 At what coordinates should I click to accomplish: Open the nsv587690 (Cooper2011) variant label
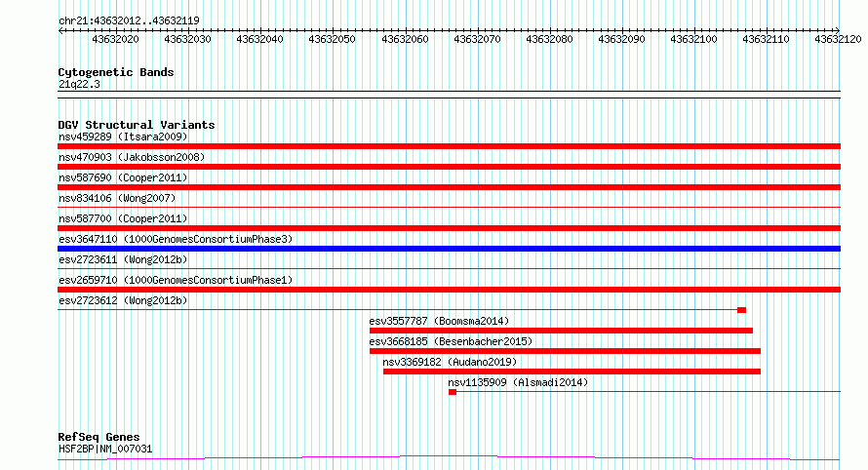[x=123, y=177]
